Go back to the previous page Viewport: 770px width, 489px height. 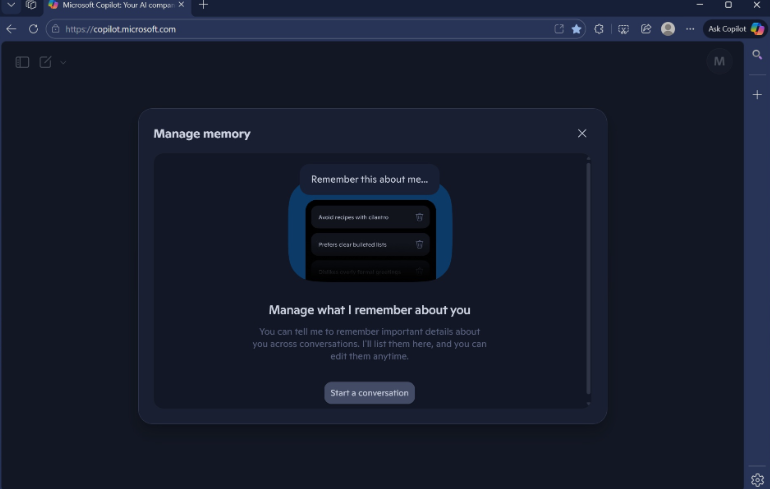coord(11,29)
